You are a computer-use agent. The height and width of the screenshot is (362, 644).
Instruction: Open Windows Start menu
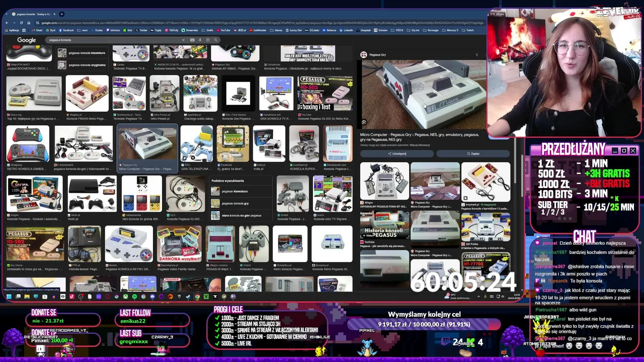click(x=9, y=297)
